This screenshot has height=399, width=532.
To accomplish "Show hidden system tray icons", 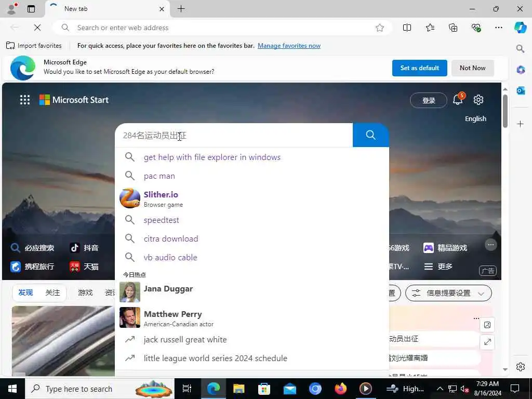I will coord(440,389).
